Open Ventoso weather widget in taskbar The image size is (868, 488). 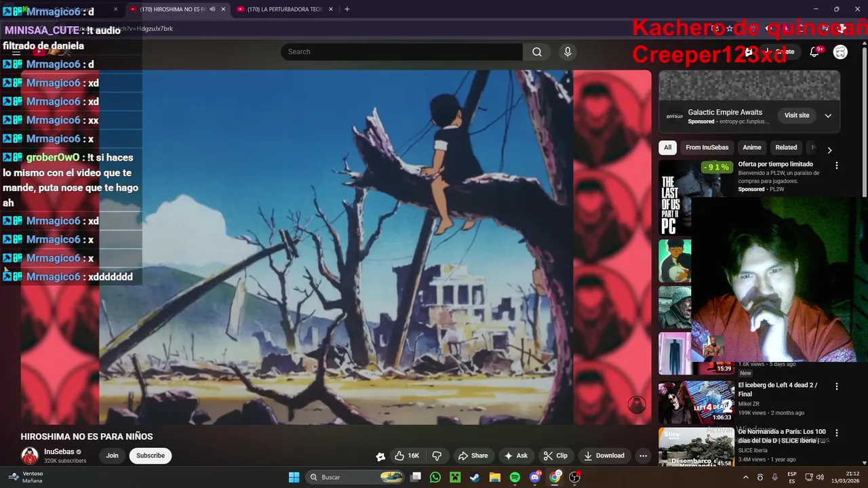(x=26, y=477)
